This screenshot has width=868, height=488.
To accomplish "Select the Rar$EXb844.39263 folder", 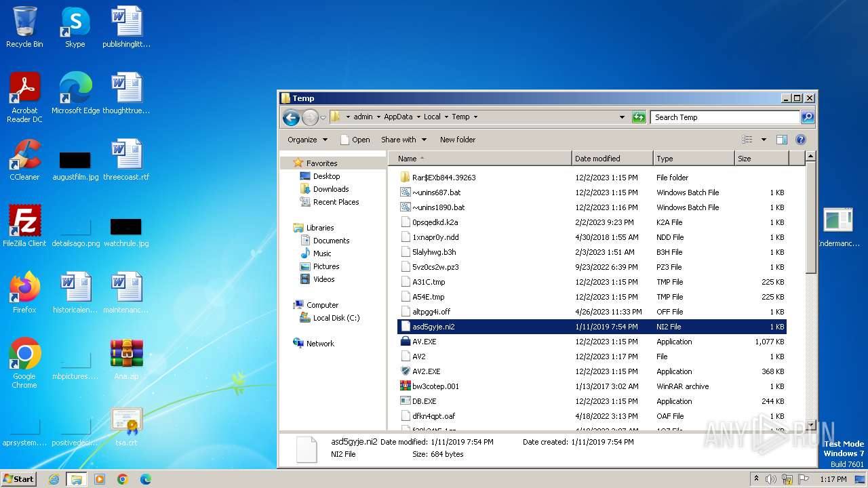I will (591, 178).
